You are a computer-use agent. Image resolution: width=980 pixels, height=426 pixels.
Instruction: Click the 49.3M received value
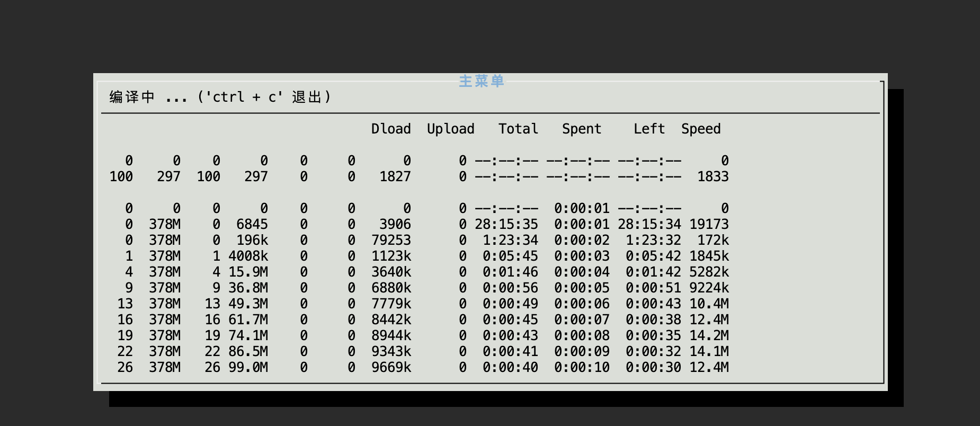(x=248, y=304)
